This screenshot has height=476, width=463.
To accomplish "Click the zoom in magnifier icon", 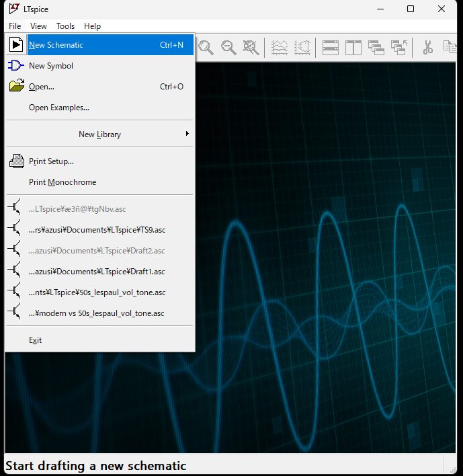I will [x=206, y=46].
